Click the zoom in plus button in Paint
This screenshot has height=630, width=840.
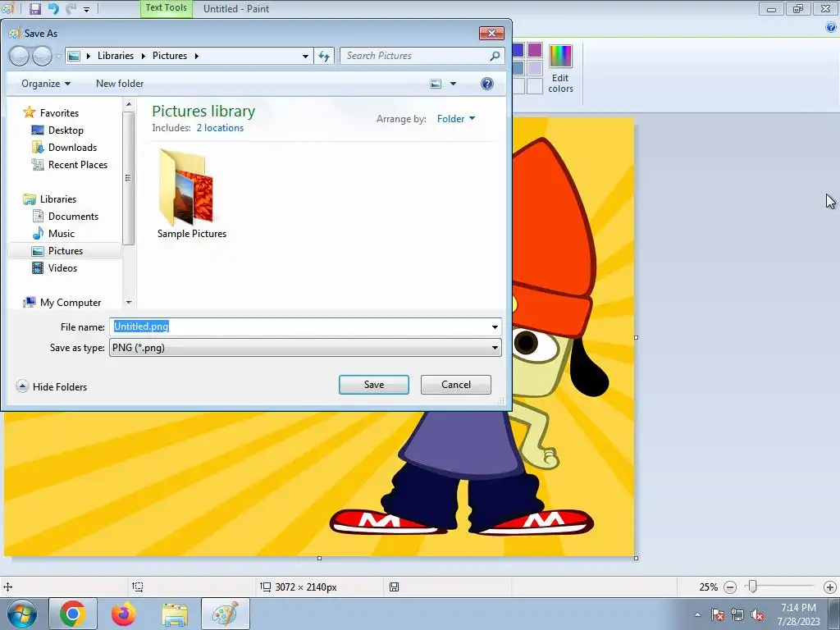[830, 587]
